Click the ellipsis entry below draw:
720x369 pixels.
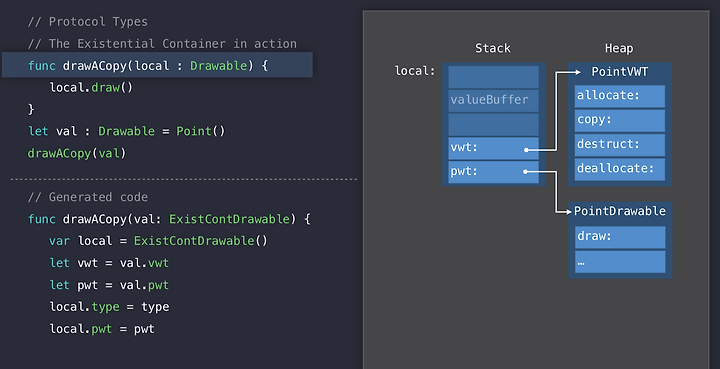pos(620,262)
